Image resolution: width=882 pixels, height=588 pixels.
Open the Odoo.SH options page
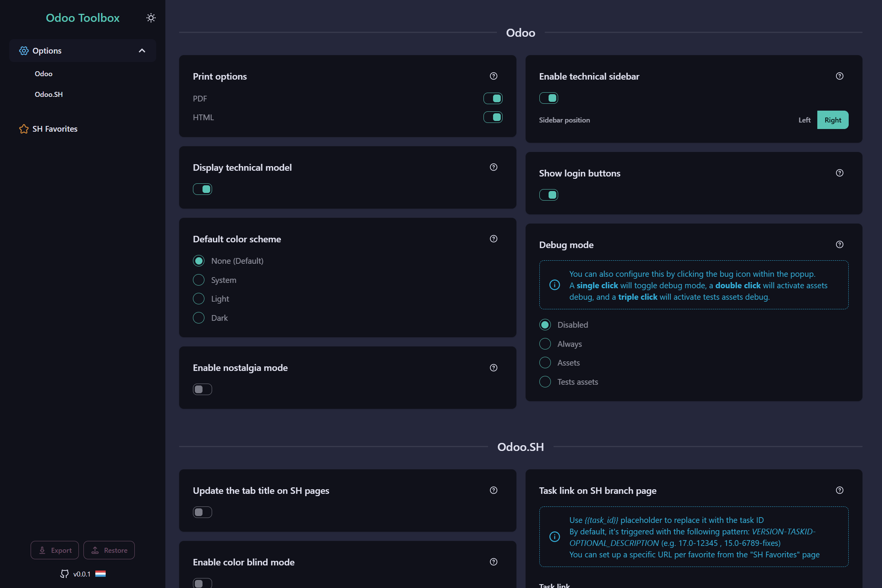(x=48, y=94)
